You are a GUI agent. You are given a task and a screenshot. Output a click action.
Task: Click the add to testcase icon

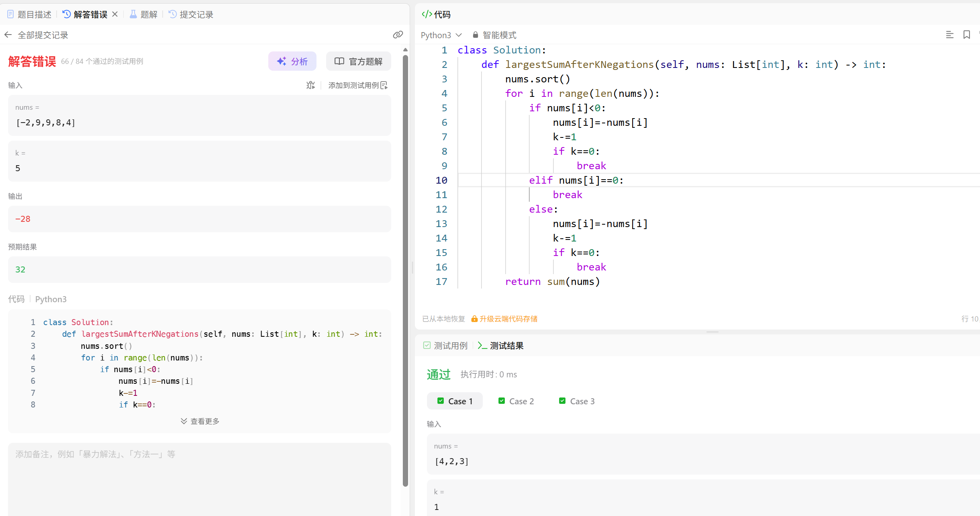(384, 85)
